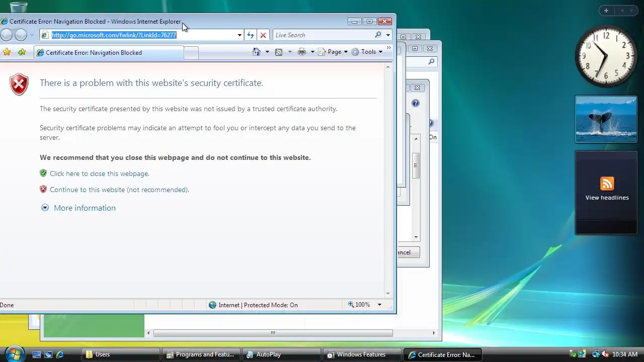Click the 100% zoom level button
The height and width of the screenshot is (362, 644).
tap(358, 305)
